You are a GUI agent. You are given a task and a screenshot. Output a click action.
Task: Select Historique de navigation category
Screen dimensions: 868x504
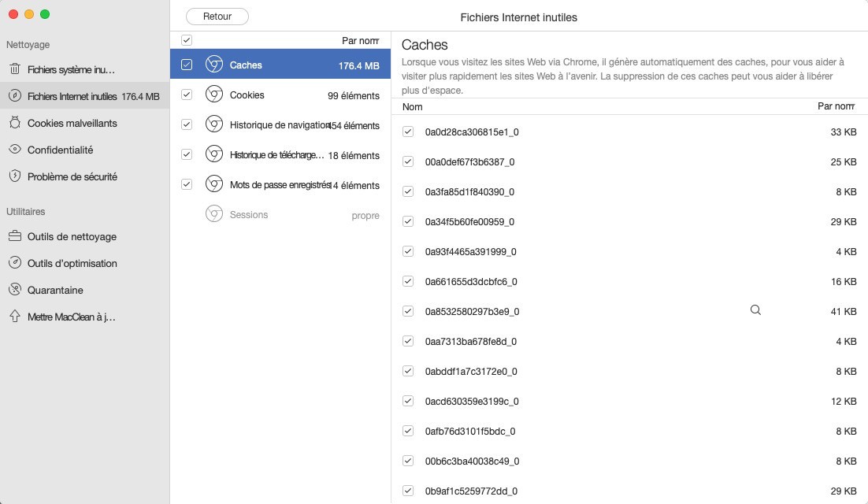[280, 125]
